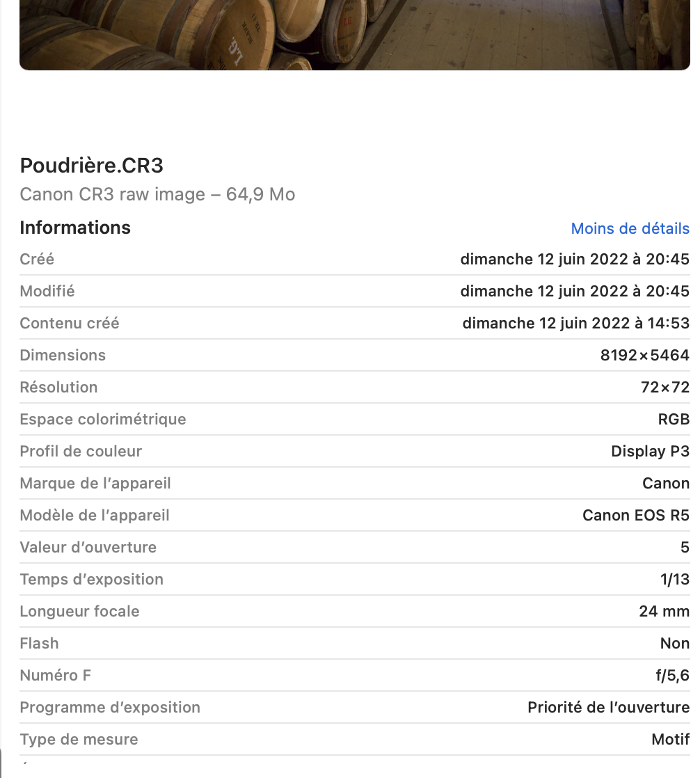
Task: Click the Dimensions value 8192×5464
Action: point(644,356)
